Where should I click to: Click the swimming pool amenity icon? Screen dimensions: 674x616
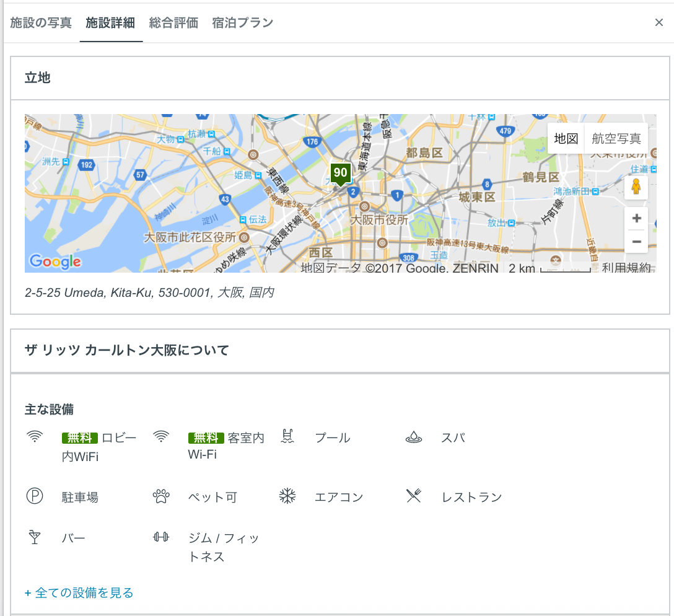287,437
